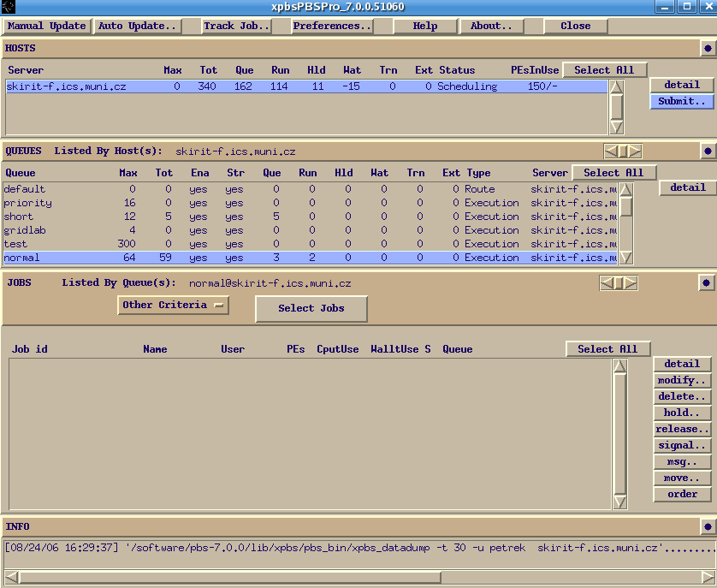Open the Help item
This screenshot has height=588, width=717.
click(x=425, y=26)
